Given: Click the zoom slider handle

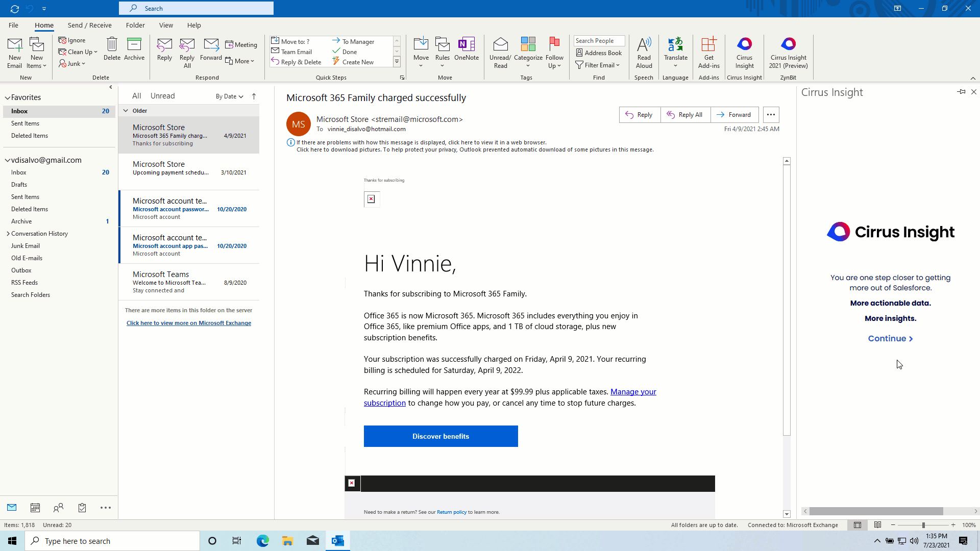Looking at the screenshot, I should pos(923,525).
